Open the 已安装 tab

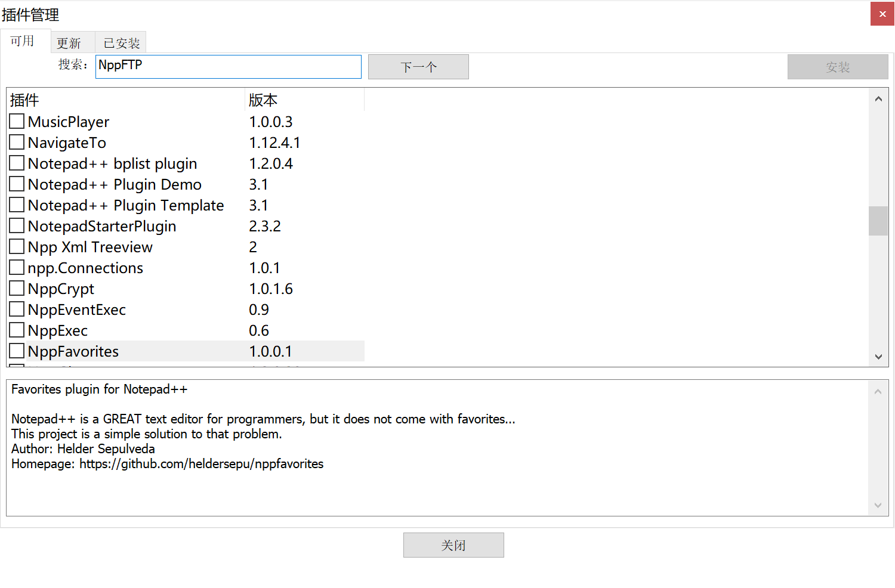tap(121, 43)
